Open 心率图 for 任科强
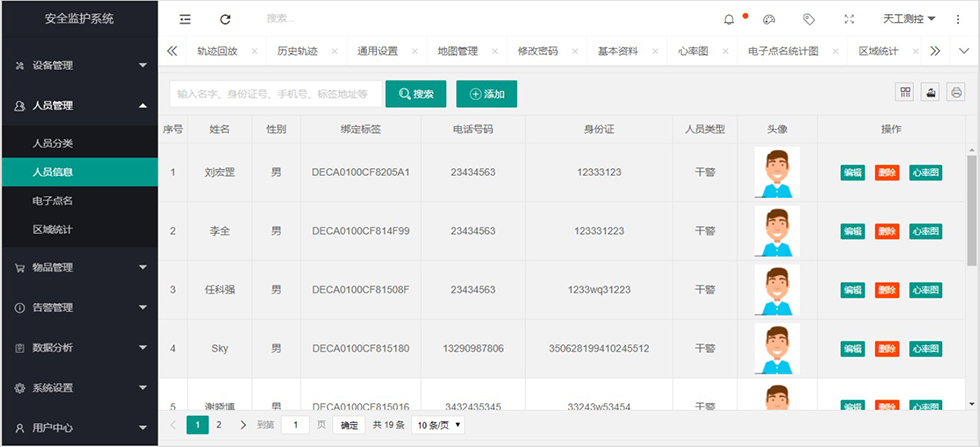 pyautogui.click(x=926, y=290)
